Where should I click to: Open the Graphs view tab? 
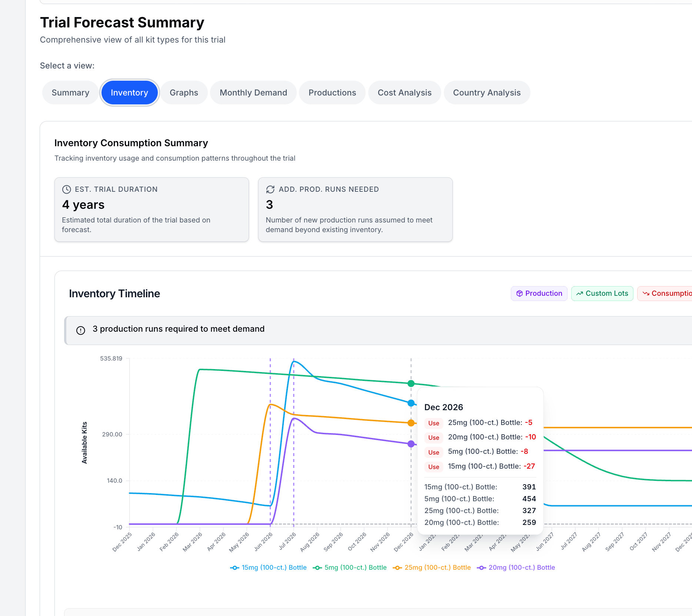[184, 93]
